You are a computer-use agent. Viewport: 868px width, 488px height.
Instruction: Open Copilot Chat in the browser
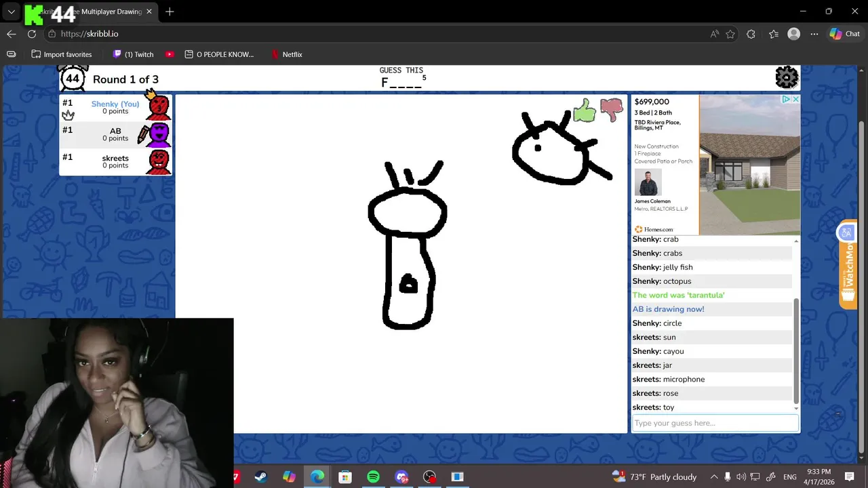844,34
